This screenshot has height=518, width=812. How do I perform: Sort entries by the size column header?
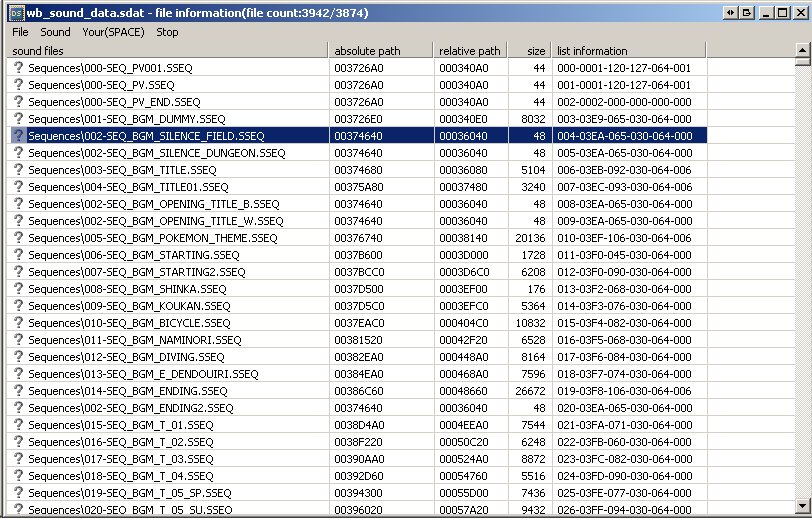530,50
